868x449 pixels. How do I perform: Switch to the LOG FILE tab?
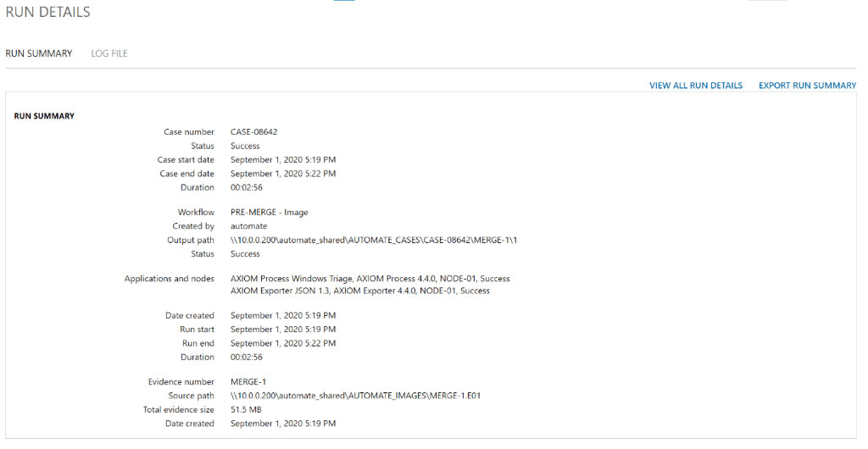pyautogui.click(x=109, y=53)
